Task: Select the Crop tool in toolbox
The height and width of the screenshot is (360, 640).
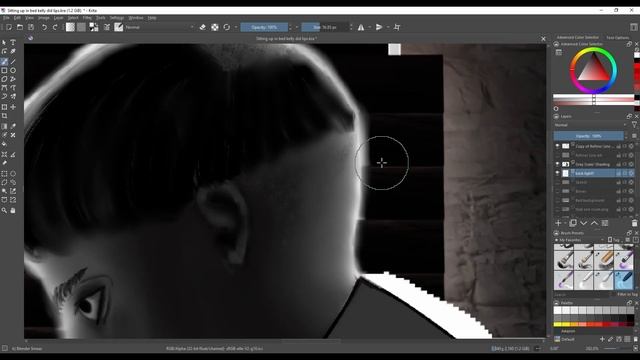Action: pos(4,116)
